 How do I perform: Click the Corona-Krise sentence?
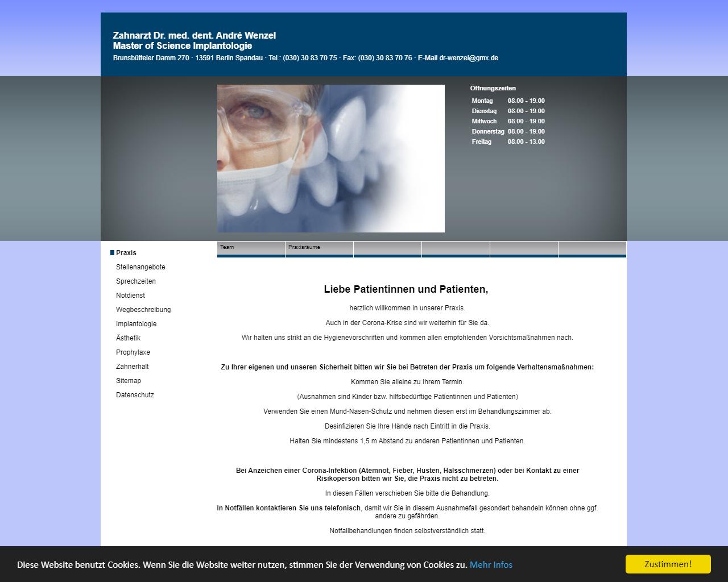pyautogui.click(x=407, y=323)
